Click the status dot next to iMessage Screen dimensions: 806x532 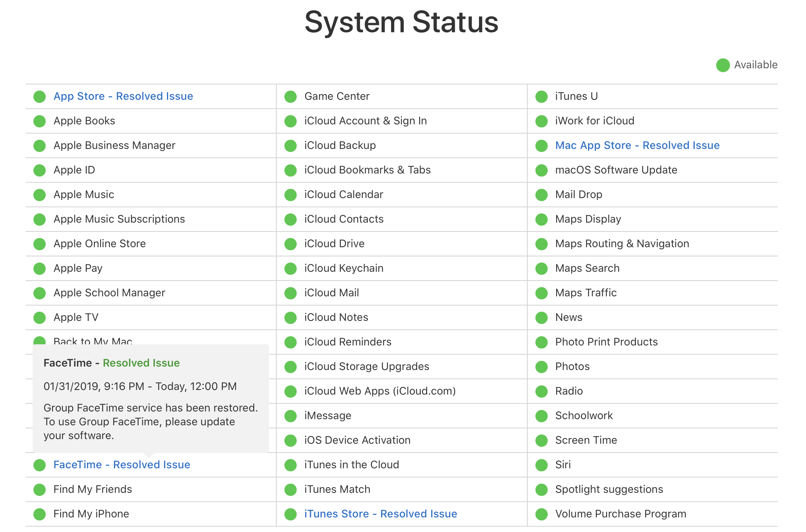click(291, 416)
